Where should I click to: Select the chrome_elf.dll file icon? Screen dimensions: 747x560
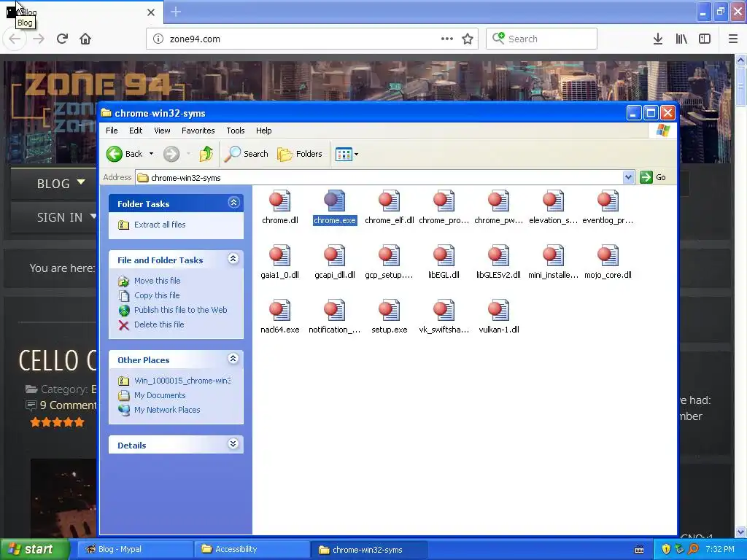coord(390,201)
